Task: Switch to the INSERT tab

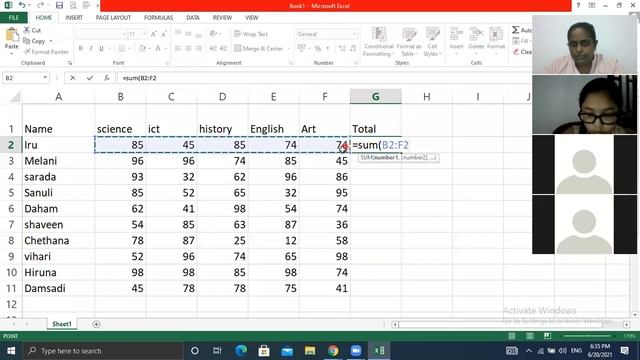Action: click(74, 18)
